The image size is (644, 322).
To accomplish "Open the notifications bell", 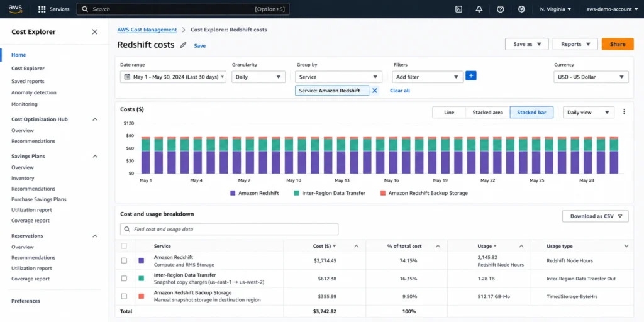I will click(x=479, y=9).
